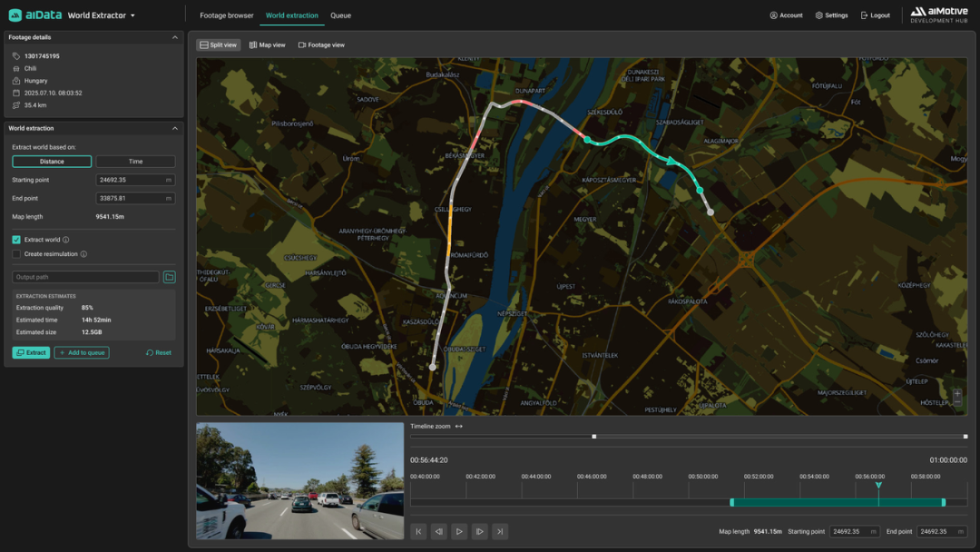The image size is (980, 552).
Task: Start extraction with the Extract button
Action: [x=31, y=352]
